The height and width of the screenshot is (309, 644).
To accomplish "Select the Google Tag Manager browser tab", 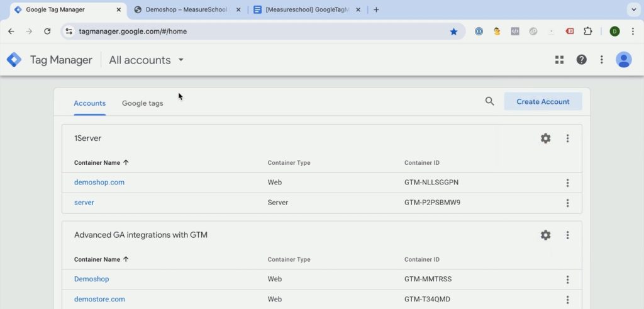I will pyautogui.click(x=67, y=9).
